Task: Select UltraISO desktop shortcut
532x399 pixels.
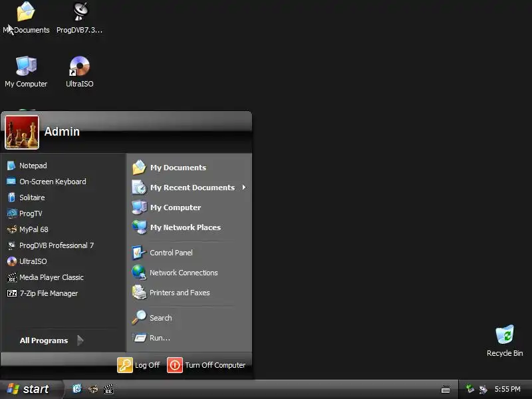Action: 80,72
